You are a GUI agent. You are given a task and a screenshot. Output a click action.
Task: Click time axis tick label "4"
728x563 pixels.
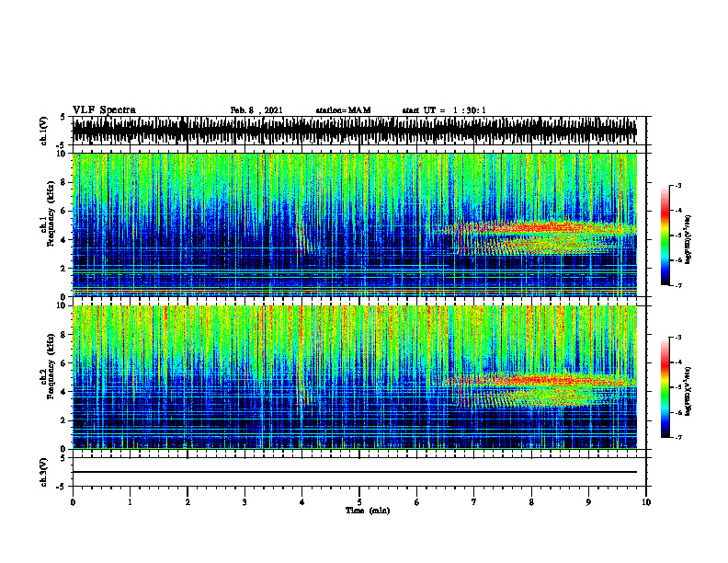point(302,502)
